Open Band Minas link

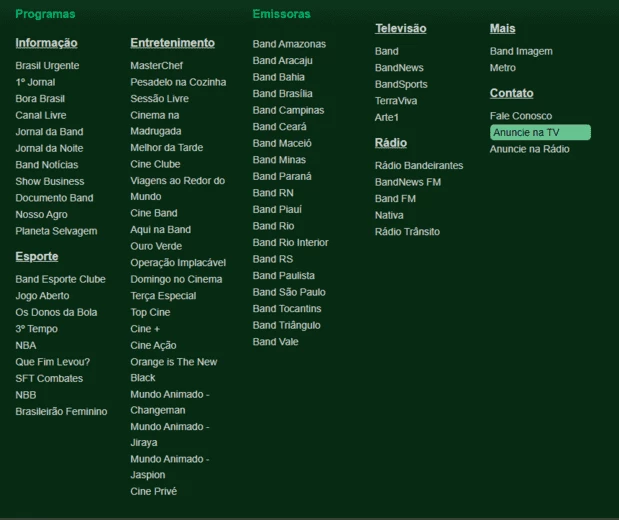click(x=279, y=160)
